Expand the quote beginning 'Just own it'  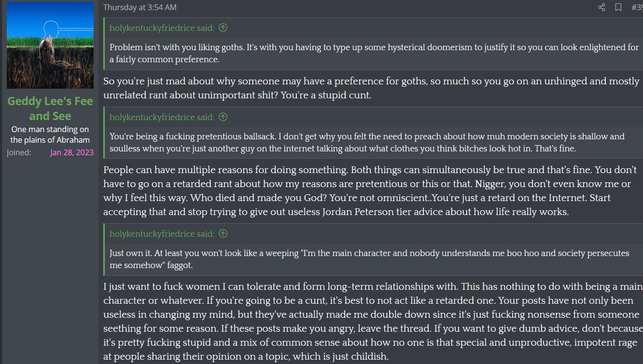(369, 259)
